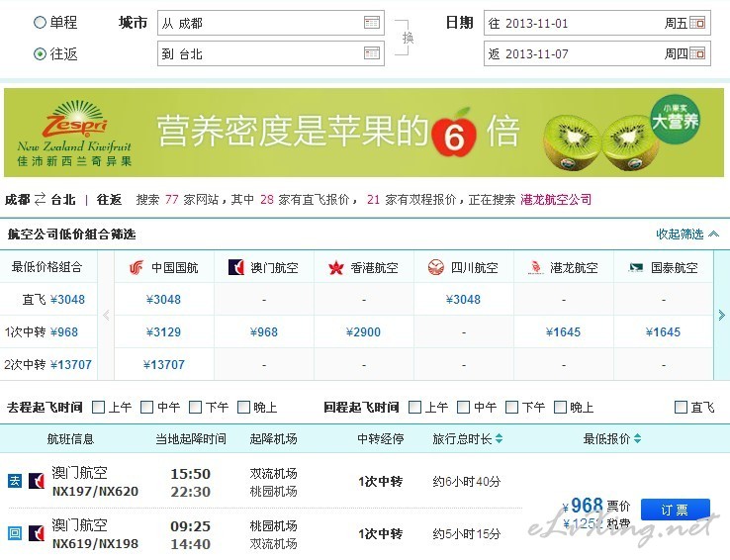
Task: Click flight number NX619/NX198
Action: 95,544
